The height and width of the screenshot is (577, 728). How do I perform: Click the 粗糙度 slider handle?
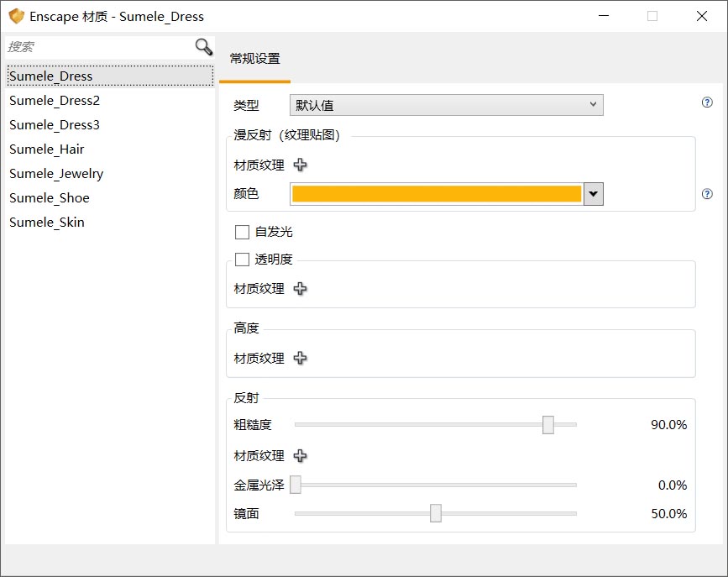548,425
